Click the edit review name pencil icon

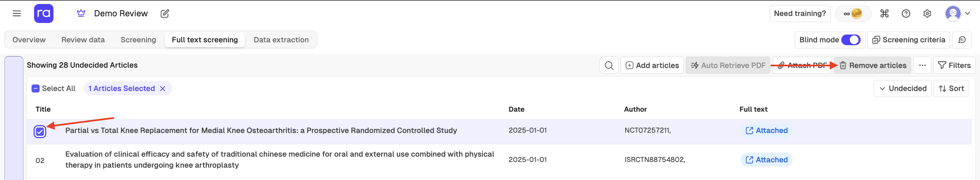165,14
